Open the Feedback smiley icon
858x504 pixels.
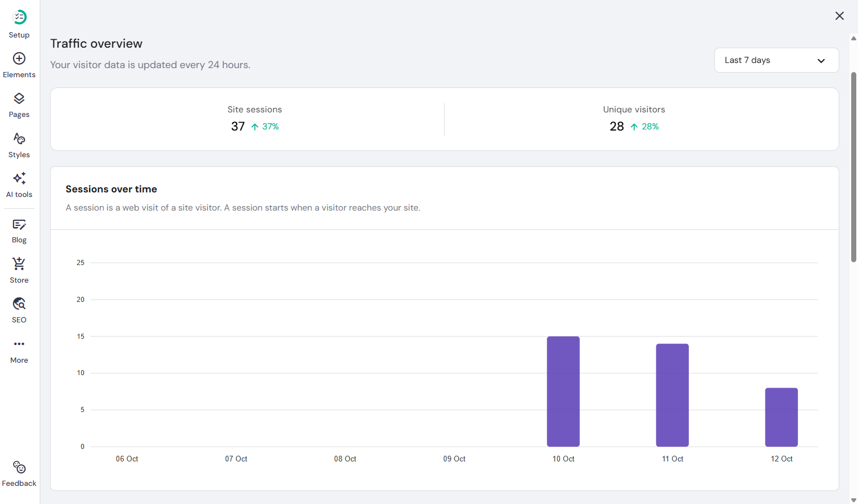click(x=19, y=468)
